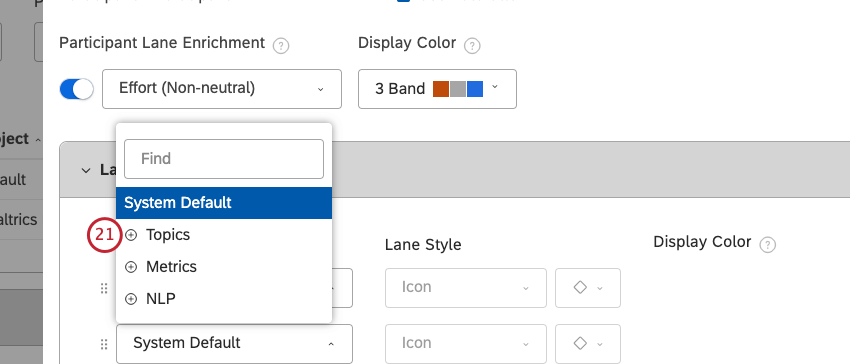Expand the Topics plus icon
850x364 pixels.
(131, 235)
